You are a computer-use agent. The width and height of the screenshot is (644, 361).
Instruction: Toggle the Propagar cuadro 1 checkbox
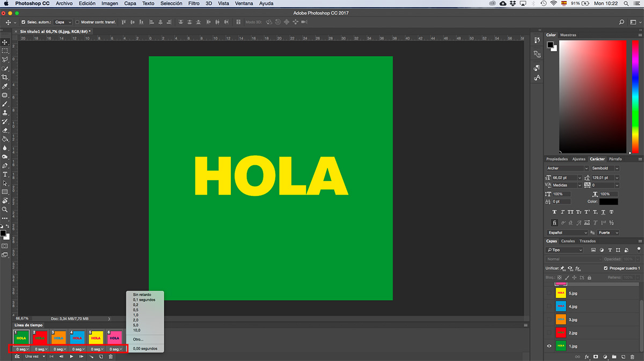pyautogui.click(x=606, y=268)
